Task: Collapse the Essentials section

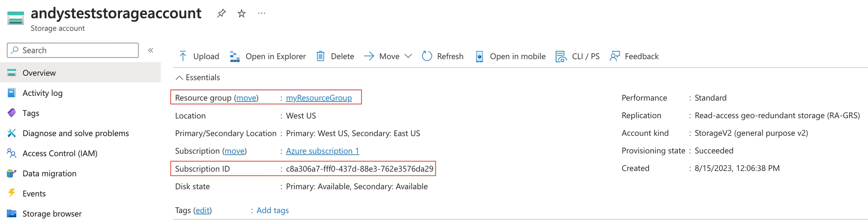Action: pyautogui.click(x=180, y=78)
